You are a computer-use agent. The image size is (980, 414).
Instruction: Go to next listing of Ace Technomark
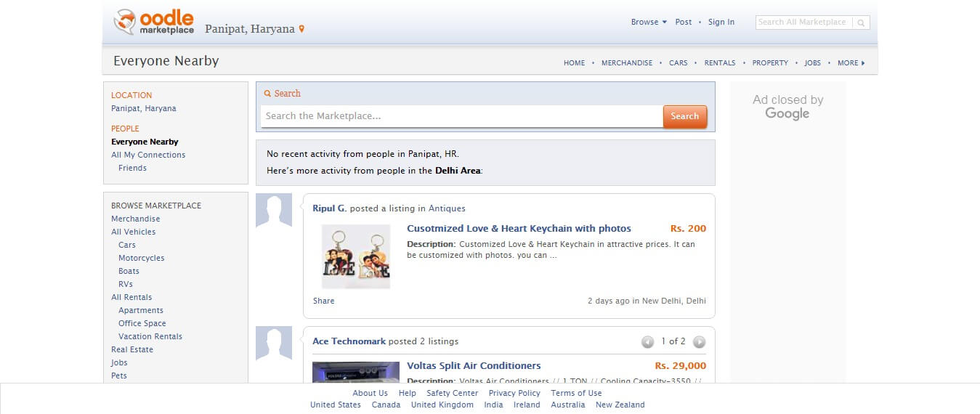(699, 341)
